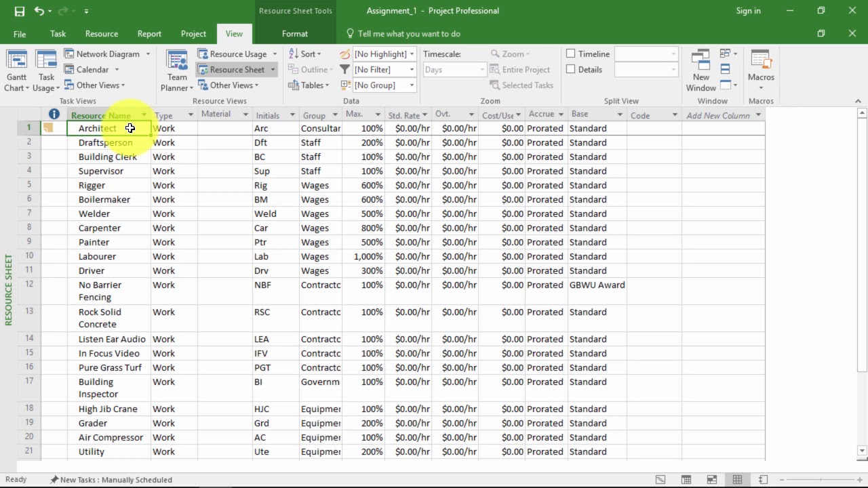This screenshot has height=488, width=868.
Task: Open the Task Usage view icon
Action: pyautogui.click(x=46, y=70)
